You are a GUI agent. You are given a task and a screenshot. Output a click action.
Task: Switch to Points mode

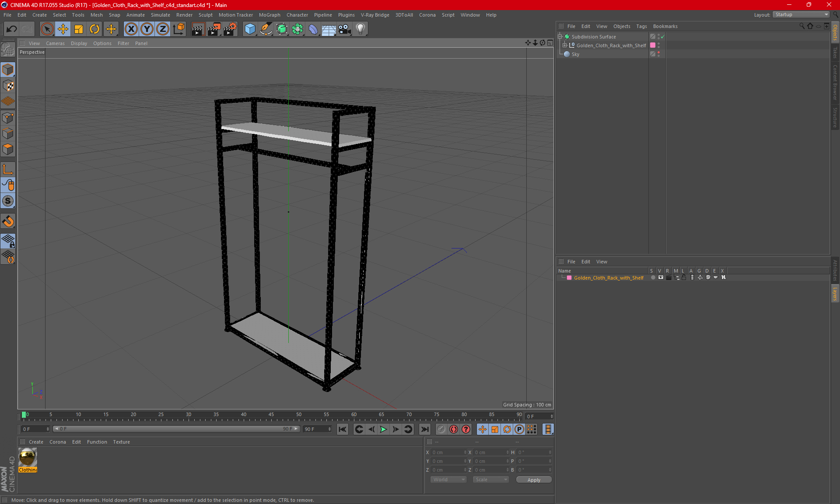pyautogui.click(x=8, y=118)
